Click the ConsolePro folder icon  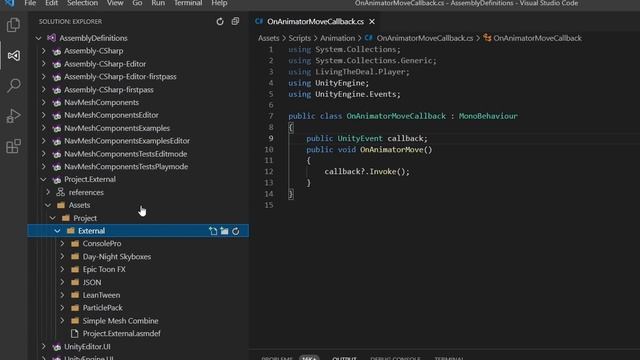[x=75, y=244]
